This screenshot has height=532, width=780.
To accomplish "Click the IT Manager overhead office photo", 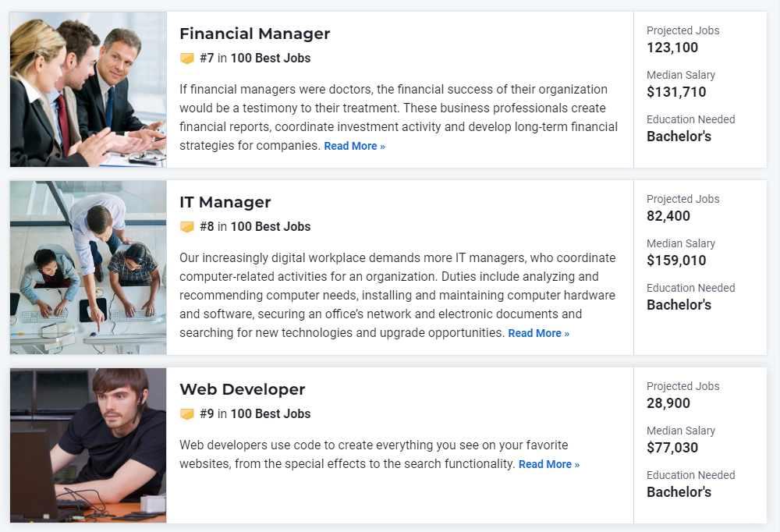I will point(88,268).
